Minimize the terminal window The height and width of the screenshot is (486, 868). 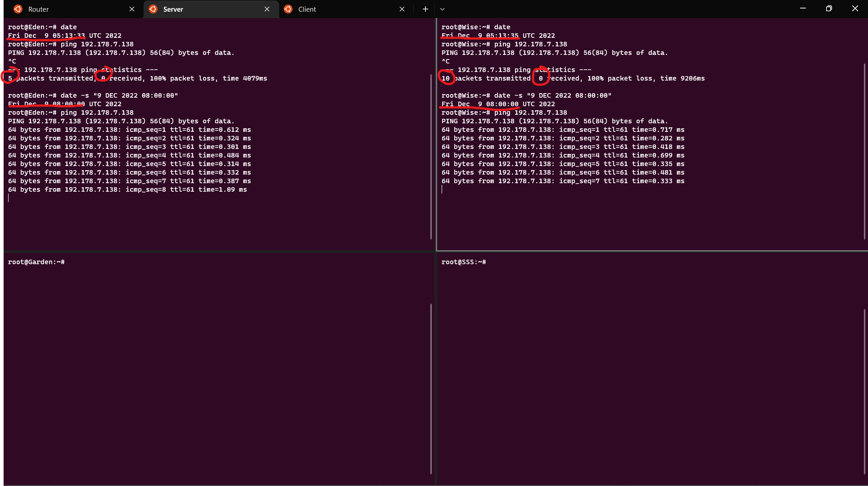(x=803, y=8)
